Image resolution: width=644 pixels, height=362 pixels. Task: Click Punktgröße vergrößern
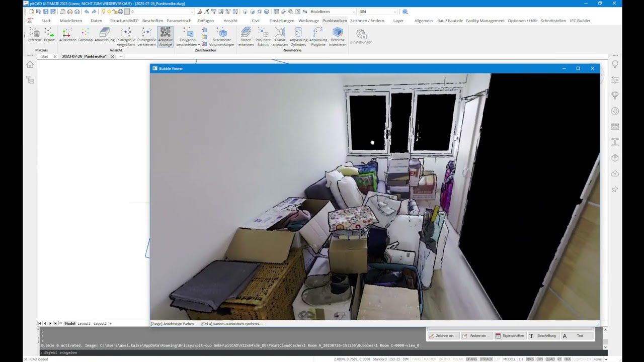(126, 37)
